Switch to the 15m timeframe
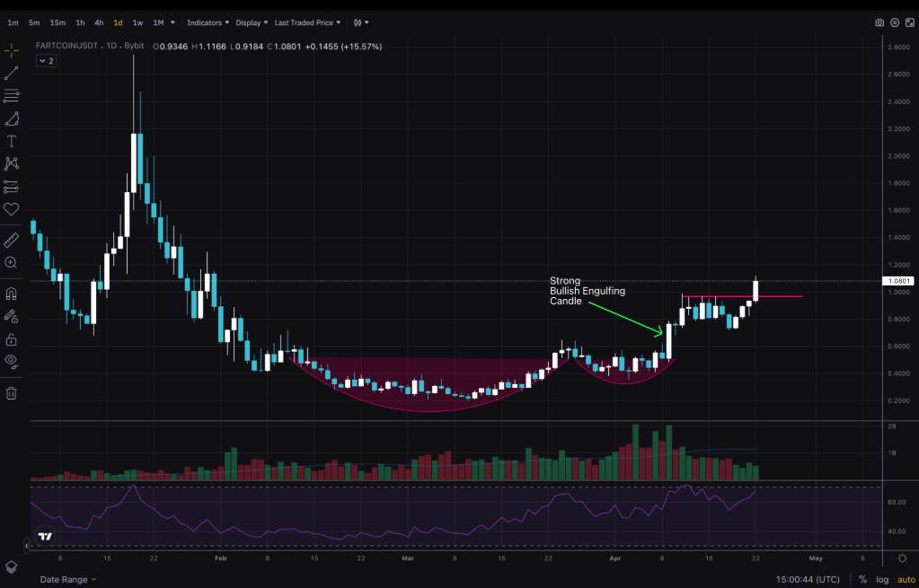The height and width of the screenshot is (588, 919). [x=57, y=22]
